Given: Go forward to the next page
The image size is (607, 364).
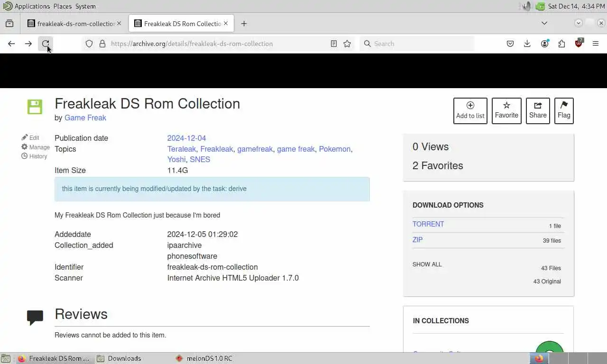Looking at the screenshot, I should (x=28, y=44).
